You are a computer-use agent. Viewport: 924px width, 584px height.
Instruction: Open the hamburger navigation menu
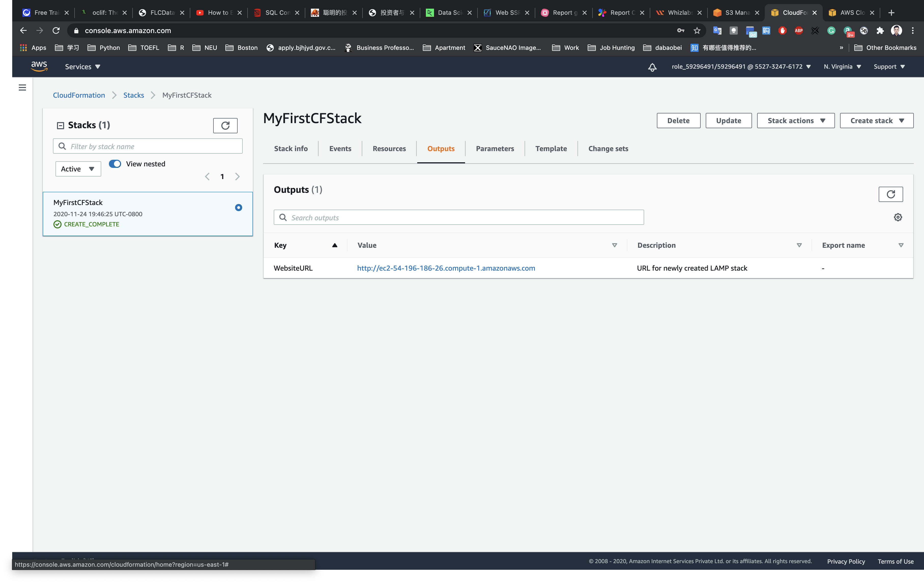point(22,87)
